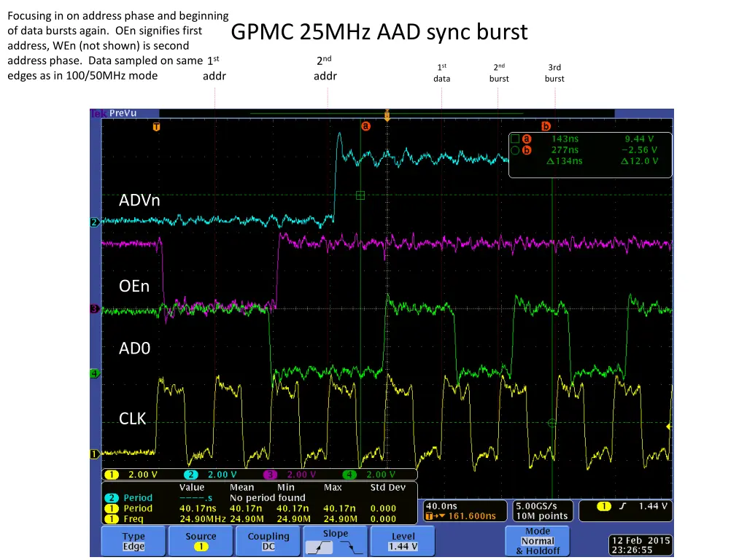Click the 2nd addr annotation label

coord(325,69)
